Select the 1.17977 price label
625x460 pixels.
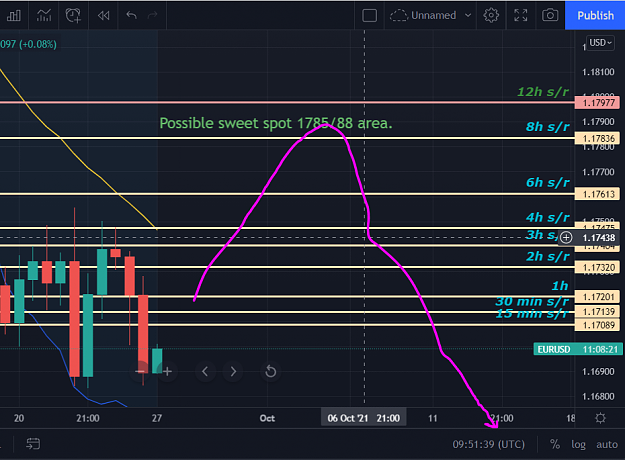[x=597, y=103]
